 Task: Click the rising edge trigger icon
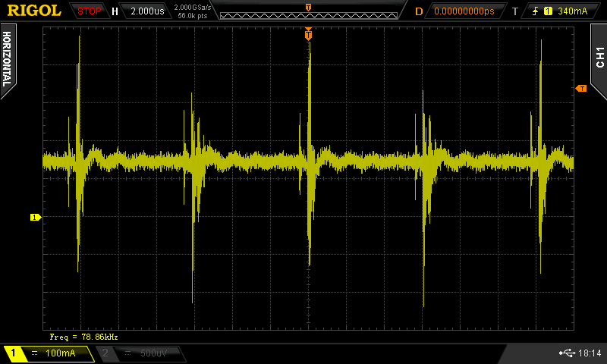tap(535, 11)
